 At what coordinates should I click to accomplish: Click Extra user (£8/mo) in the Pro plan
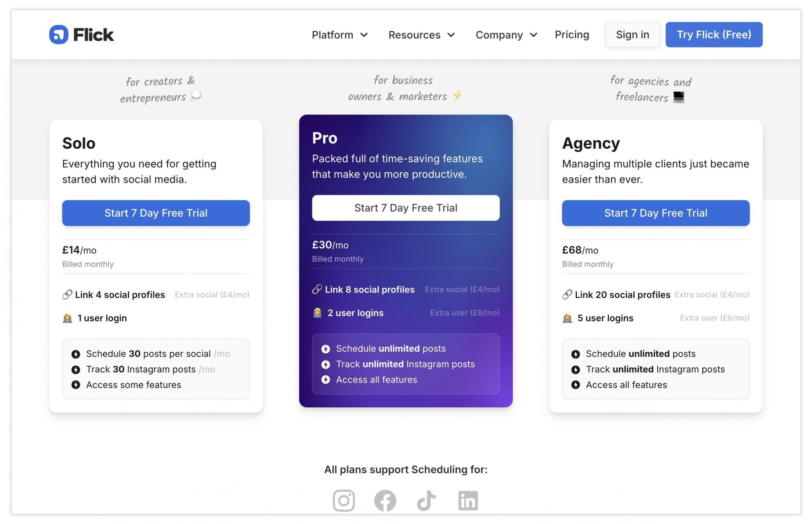click(465, 313)
